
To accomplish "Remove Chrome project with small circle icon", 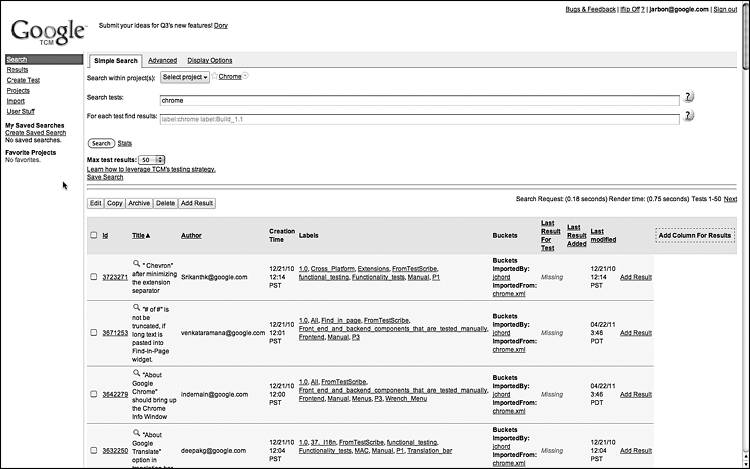I will [245, 76].
